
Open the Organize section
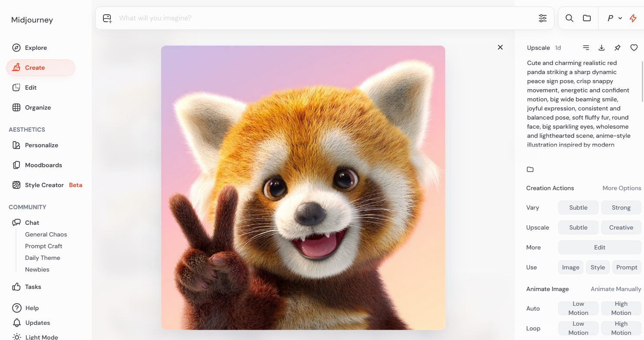click(x=38, y=107)
